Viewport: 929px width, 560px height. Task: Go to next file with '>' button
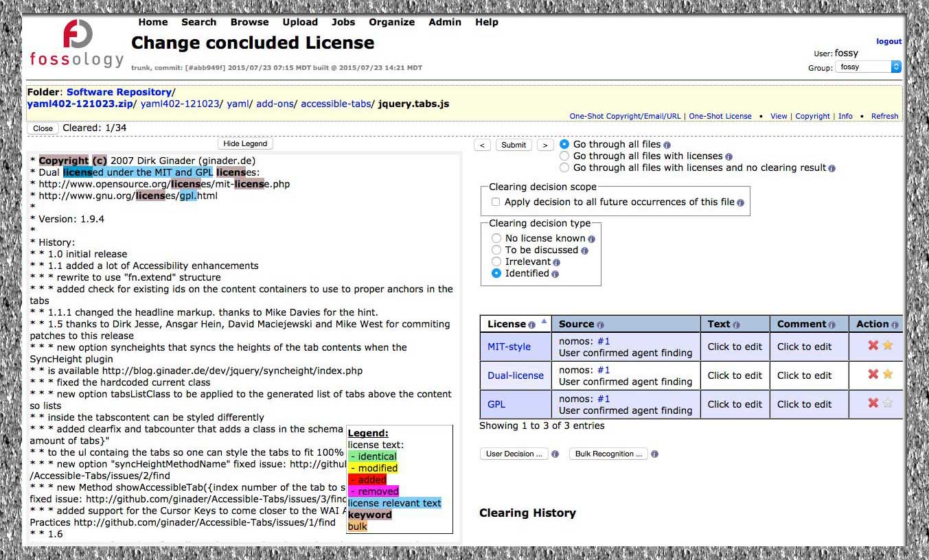pyautogui.click(x=545, y=145)
